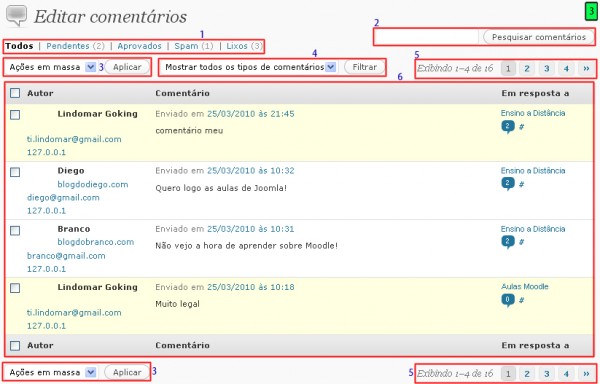Show Aprovados comments
Screen dimensions: 600x384
[x=139, y=46]
